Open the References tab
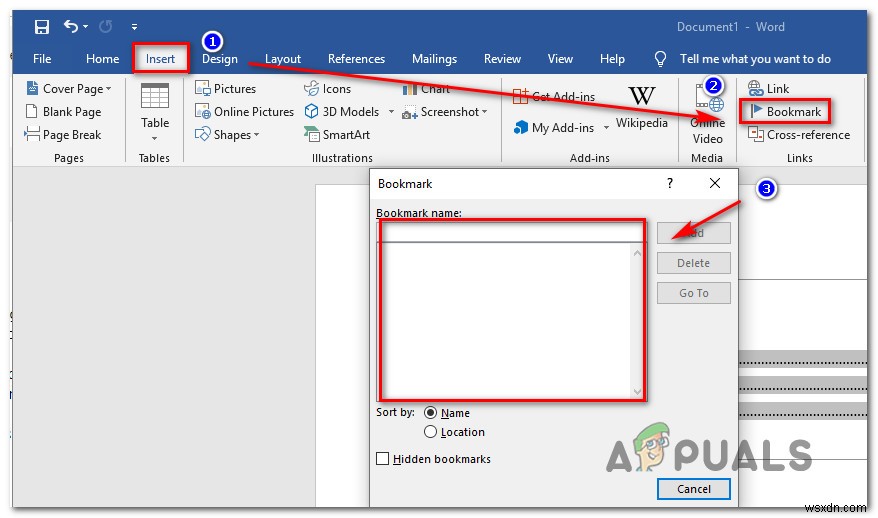Viewport: 878px width, 518px height. coord(356,59)
